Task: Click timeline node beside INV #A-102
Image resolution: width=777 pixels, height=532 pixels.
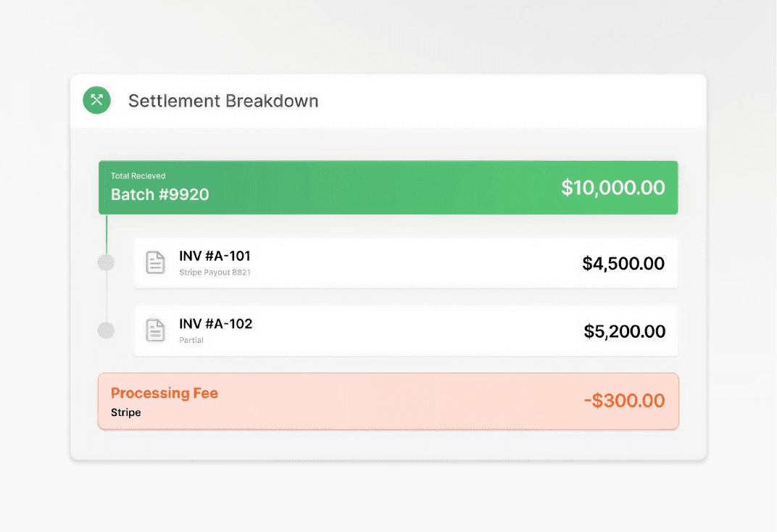Action: pyautogui.click(x=106, y=331)
